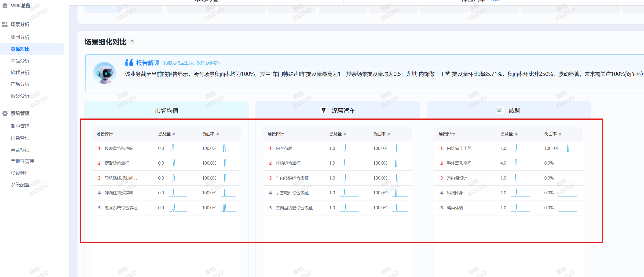
Task: Click the robot avatar in 报告解读
Action: 104,73
